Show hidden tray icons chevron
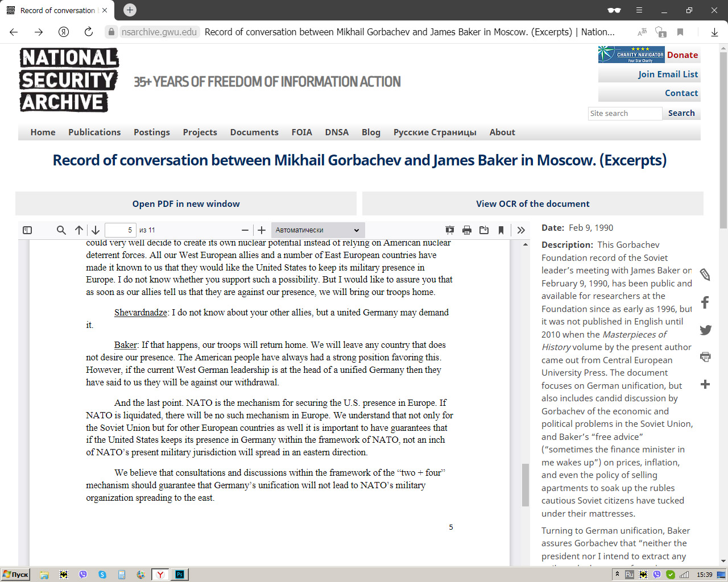Screen dimensions: 728x582 [x=617, y=575]
